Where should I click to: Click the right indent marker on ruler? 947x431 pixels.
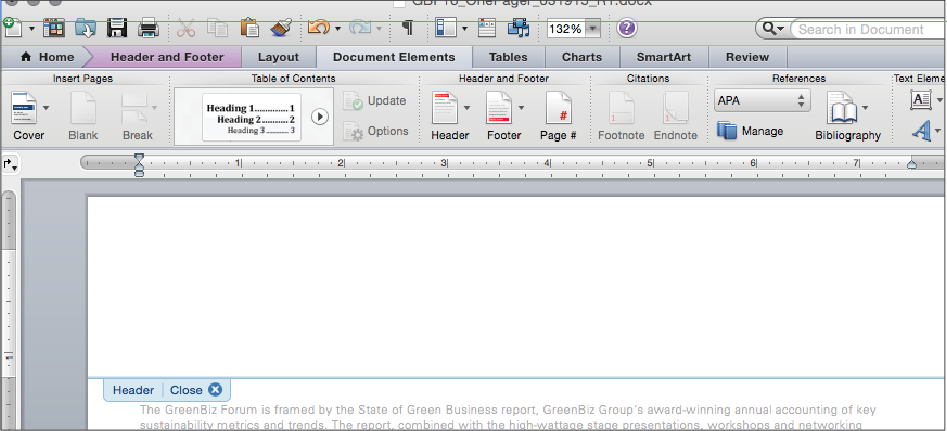pos(912,164)
